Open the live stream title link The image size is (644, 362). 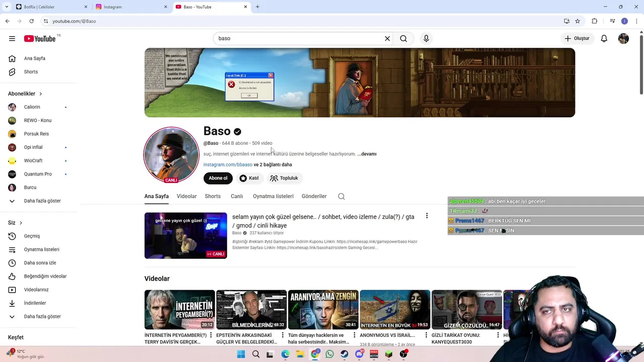pos(323,221)
